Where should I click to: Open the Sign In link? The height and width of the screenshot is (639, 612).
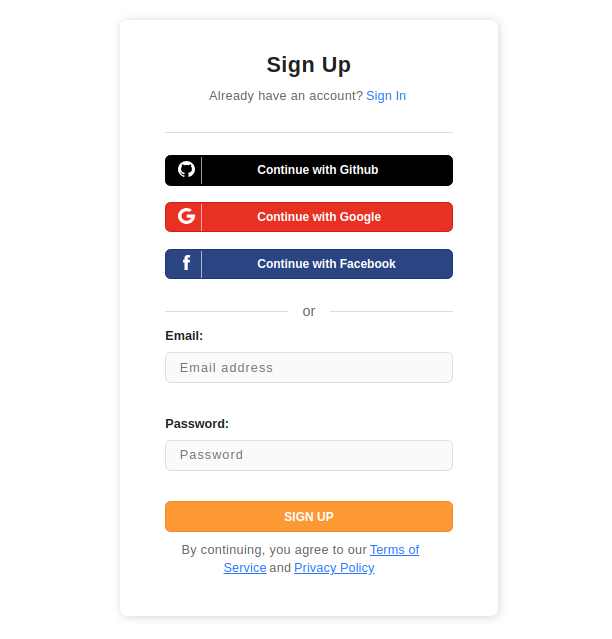click(386, 96)
